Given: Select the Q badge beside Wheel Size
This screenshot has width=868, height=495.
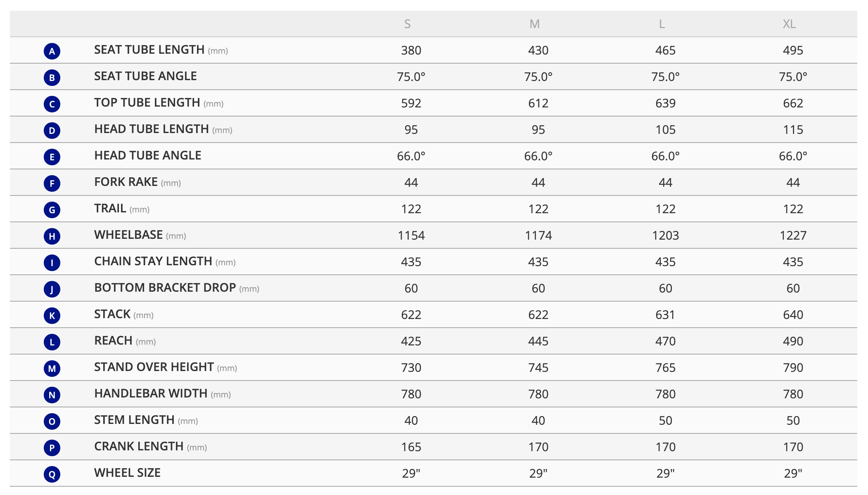Looking at the screenshot, I should [52, 474].
